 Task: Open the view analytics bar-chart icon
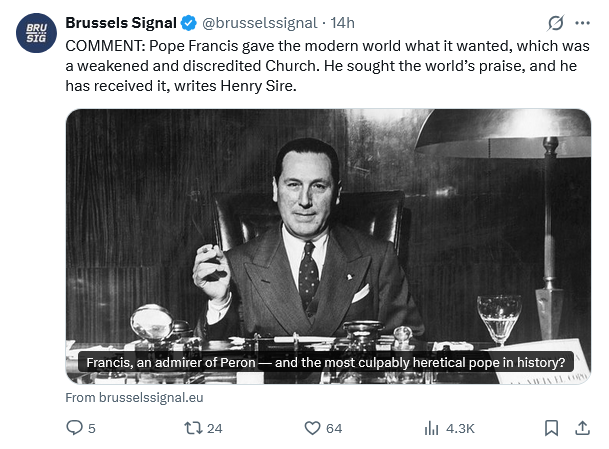tap(432, 428)
